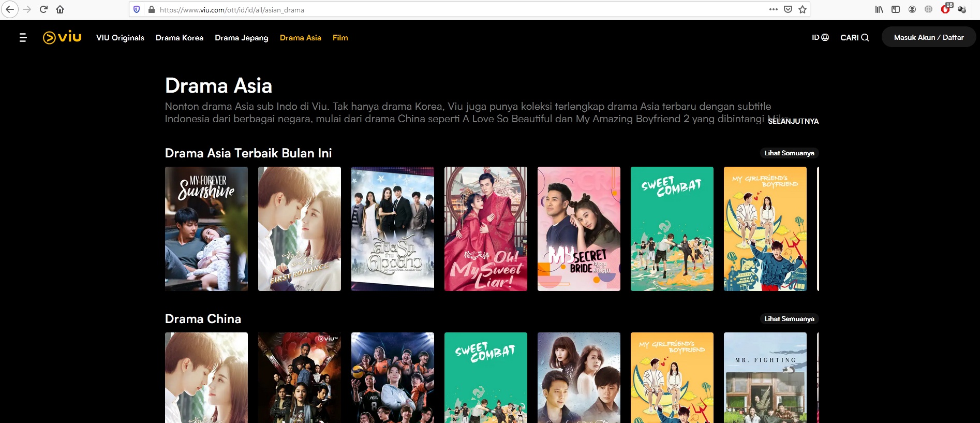Open First Romance poster in top row
980x423 pixels.
click(300, 229)
